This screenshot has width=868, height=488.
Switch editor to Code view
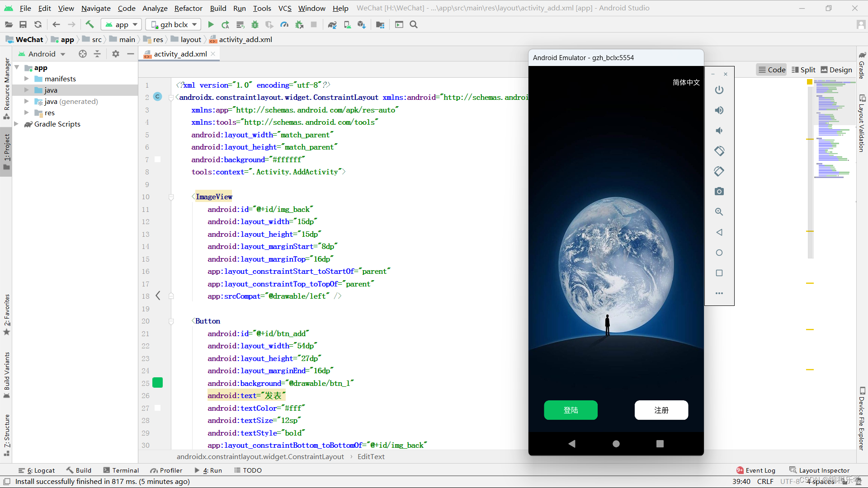[x=772, y=70]
